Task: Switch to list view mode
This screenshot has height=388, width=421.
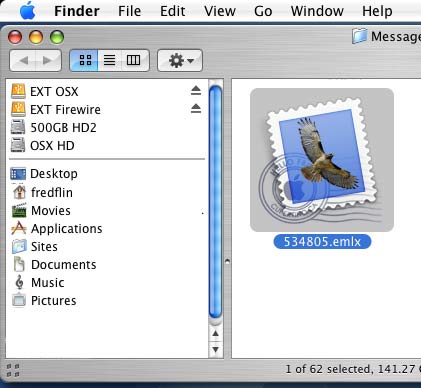Action: (109, 60)
